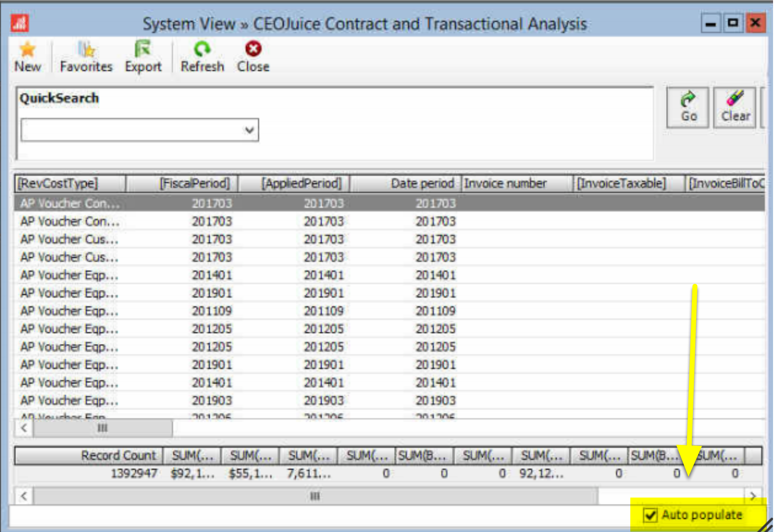Refresh the System View data
The height and width of the screenshot is (532, 775).
[202, 57]
